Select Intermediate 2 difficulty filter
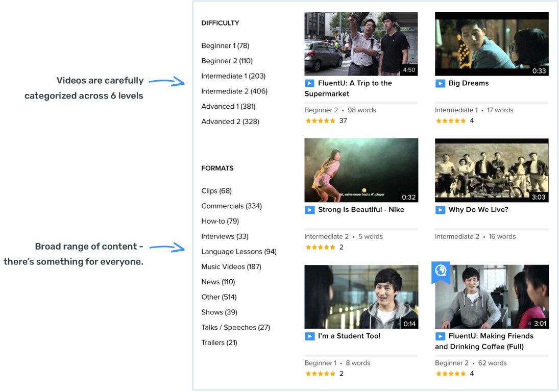Screen dimensions: 559x392 pos(234,91)
